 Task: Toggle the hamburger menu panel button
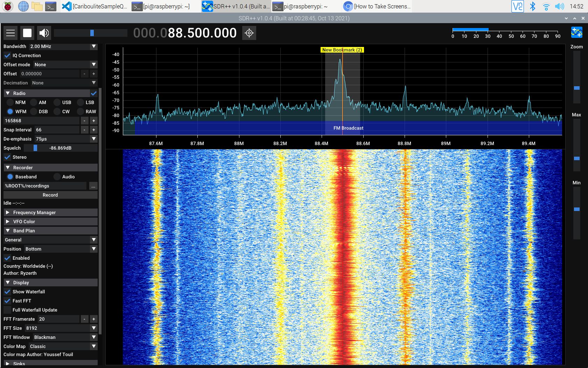tap(10, 33)
